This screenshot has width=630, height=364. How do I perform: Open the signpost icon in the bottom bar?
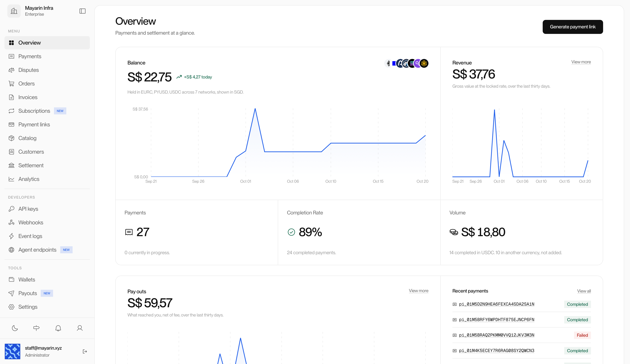[x=36, y=328]
